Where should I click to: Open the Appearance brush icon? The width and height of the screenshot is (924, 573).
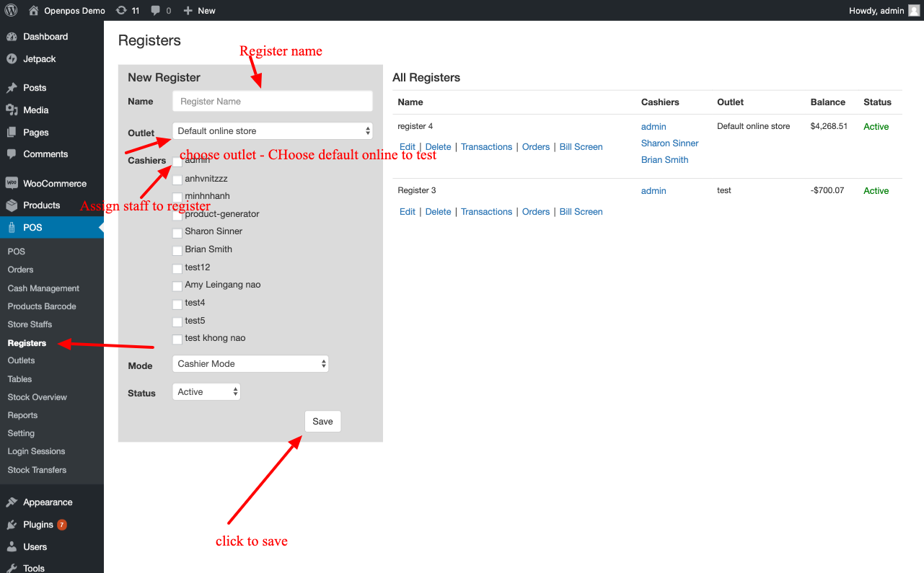(12, 502)
